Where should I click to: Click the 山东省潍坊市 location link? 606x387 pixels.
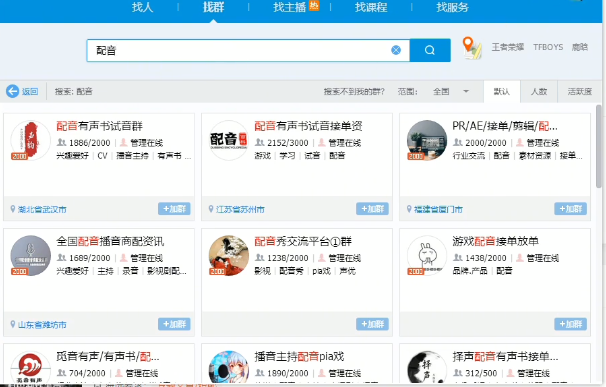pyautogui.click(x=42, y=325)
